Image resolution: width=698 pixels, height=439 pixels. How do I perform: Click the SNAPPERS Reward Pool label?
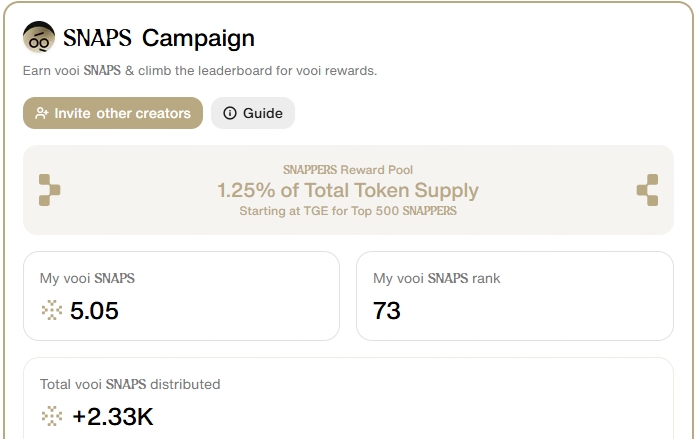(x=348, y=170)
